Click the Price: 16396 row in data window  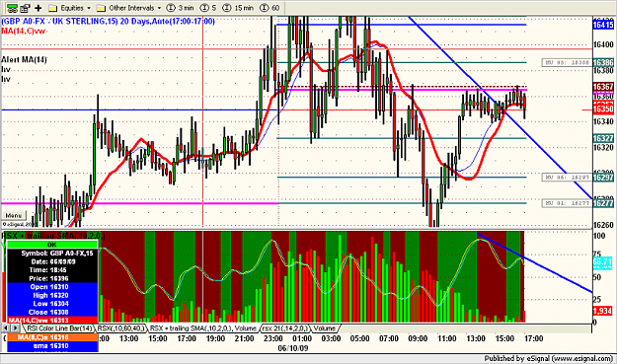[x=52, y=278]
